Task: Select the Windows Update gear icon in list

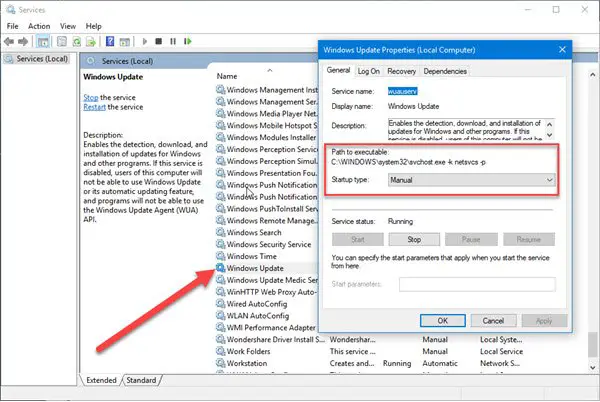Action: (220, 268)
